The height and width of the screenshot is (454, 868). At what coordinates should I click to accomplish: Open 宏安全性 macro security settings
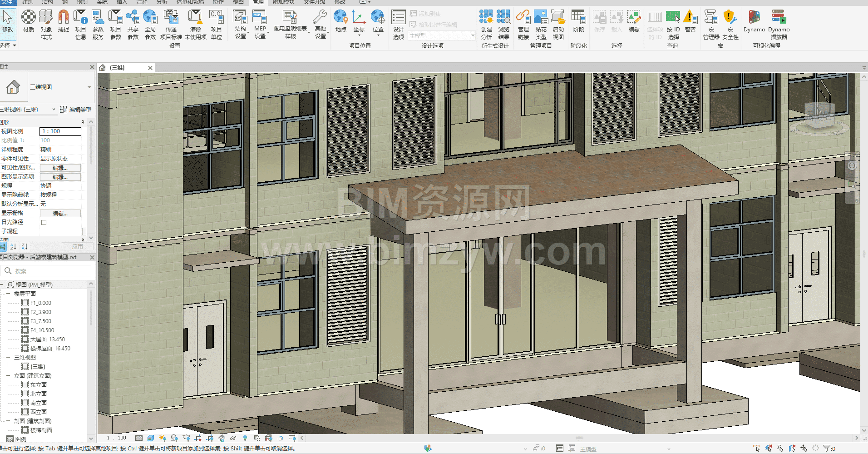[x=730, y=25]
